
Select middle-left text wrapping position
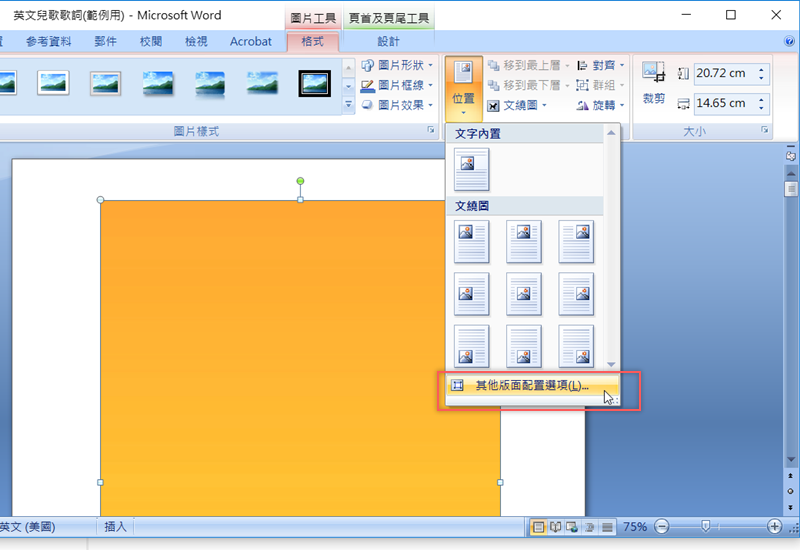[x=471, y=294]
